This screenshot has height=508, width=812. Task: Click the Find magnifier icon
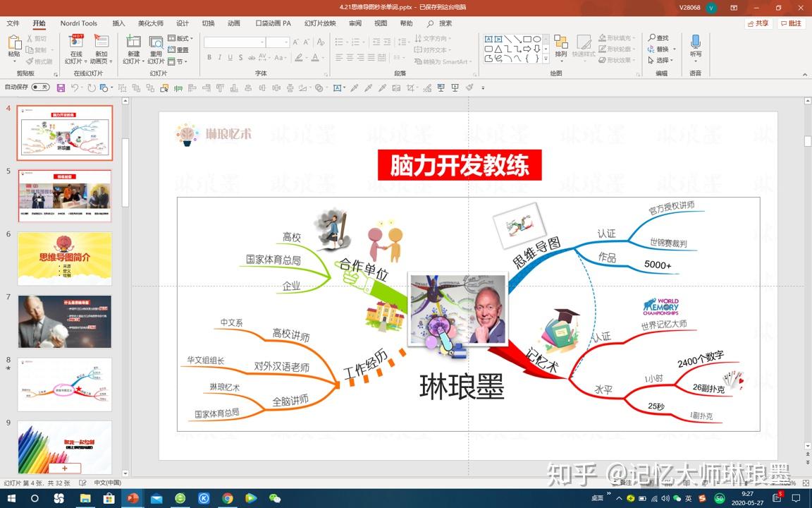(651, 38)
